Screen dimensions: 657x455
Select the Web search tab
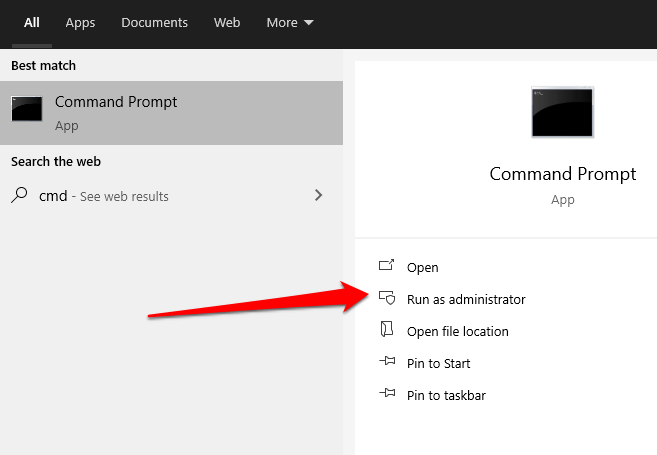(x=227, y=22)
